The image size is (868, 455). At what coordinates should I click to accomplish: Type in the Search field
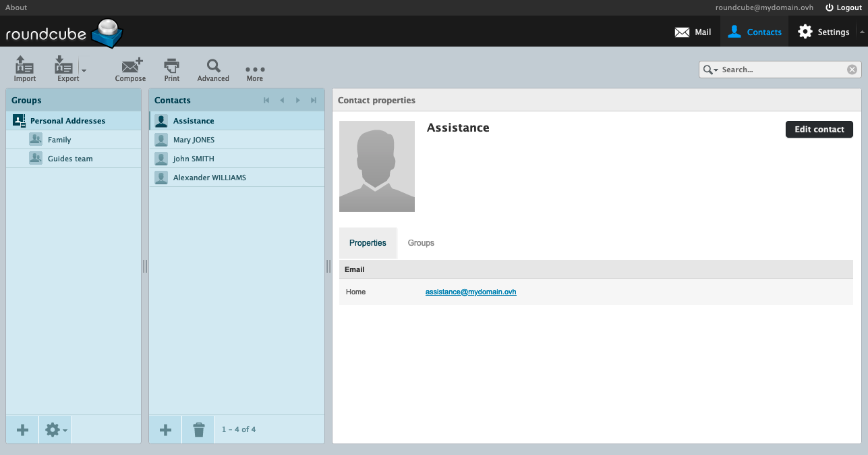pos(782,70)
